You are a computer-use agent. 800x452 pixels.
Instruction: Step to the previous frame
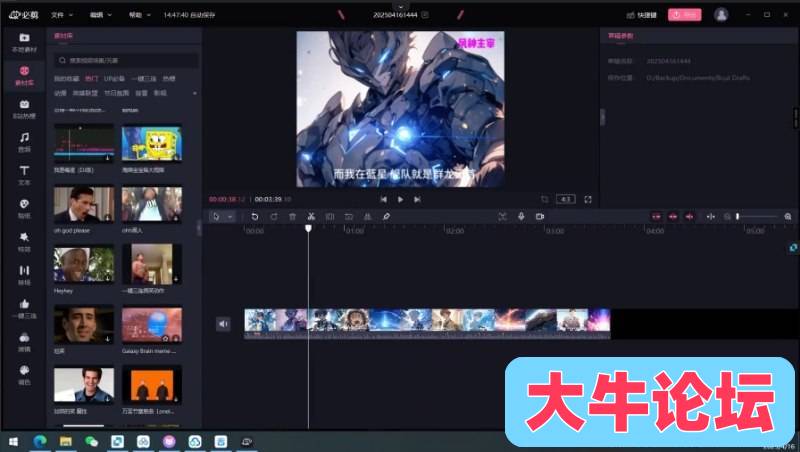point(384,199)
